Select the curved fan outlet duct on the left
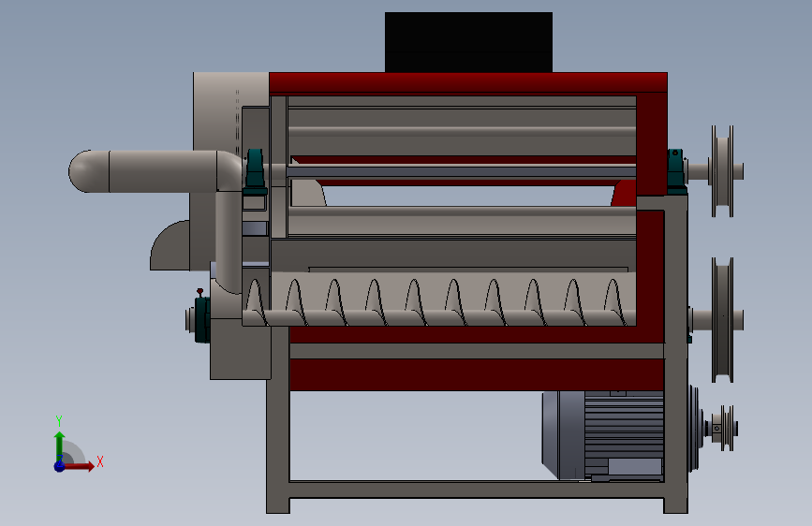 point(170,245)
